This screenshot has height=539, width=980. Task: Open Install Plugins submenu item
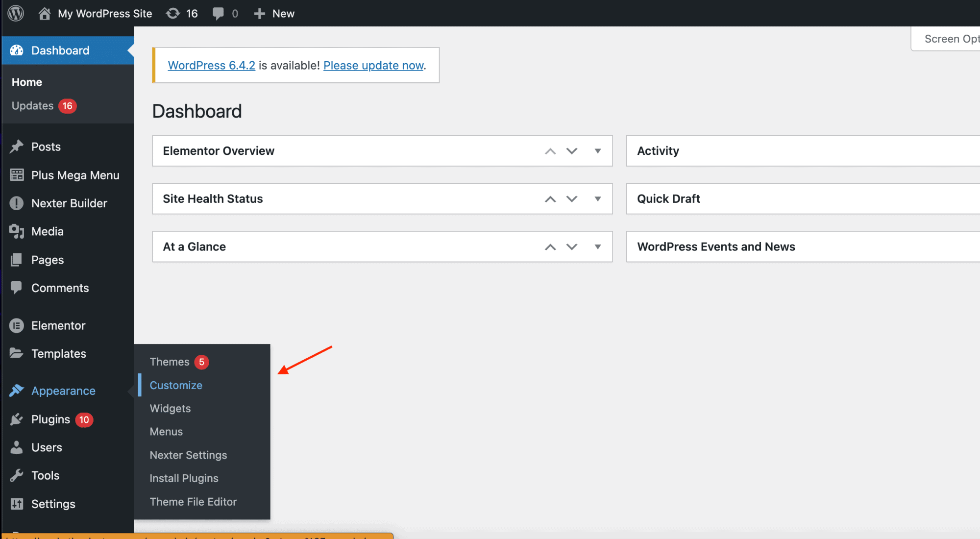184,478
